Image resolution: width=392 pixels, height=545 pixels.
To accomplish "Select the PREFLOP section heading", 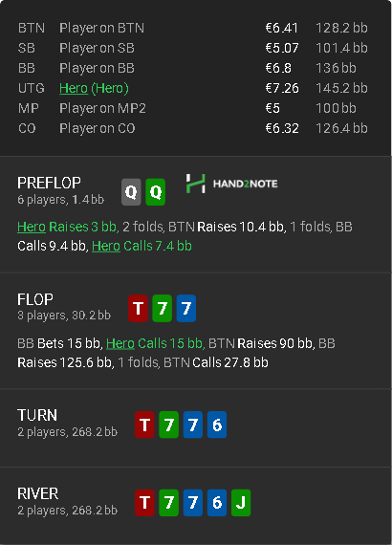I will [49, 183].
